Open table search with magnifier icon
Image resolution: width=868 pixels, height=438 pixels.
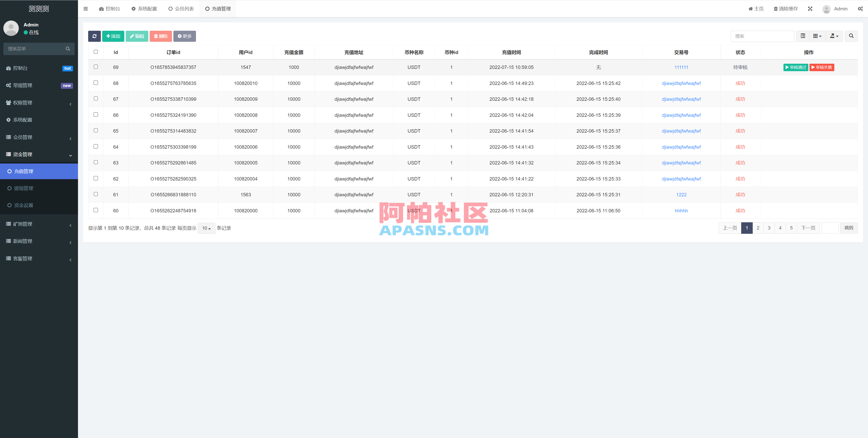pyautogui.click(x=851, y=36)
